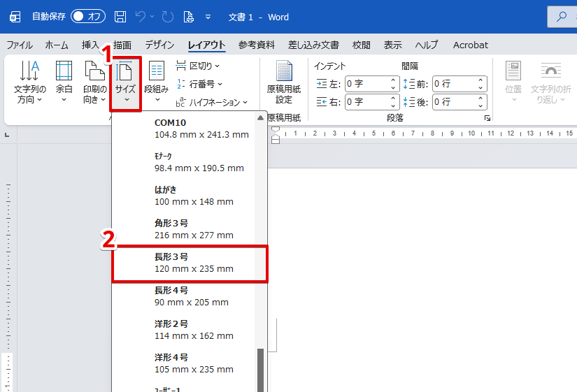Viewport: 577px width, 392px height.
Task: Open the 余白 margins tool
Action: coord(64,82)
